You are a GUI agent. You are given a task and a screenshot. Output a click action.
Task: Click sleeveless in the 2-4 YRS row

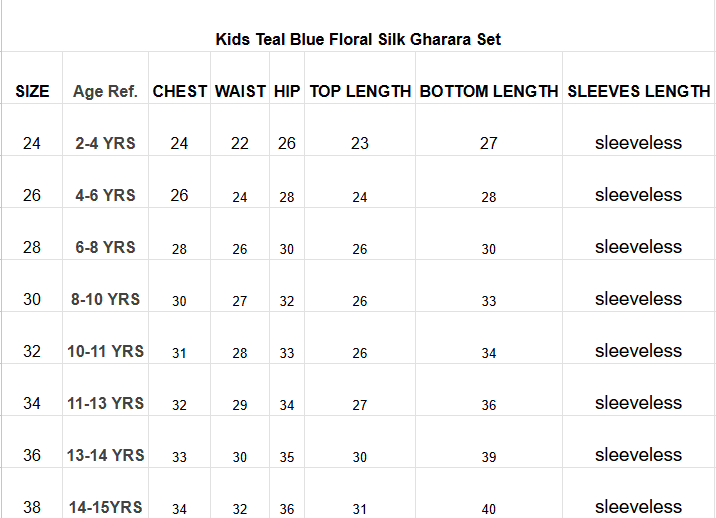click(638, 143)
